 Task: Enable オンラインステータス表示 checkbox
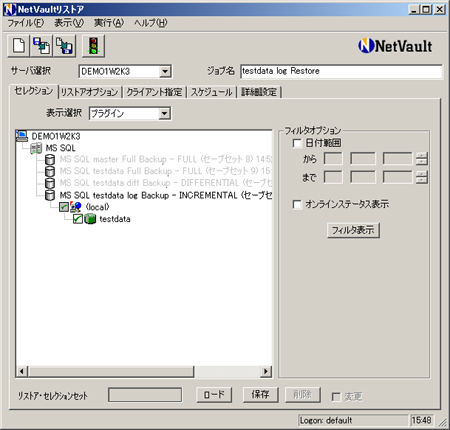297,204
